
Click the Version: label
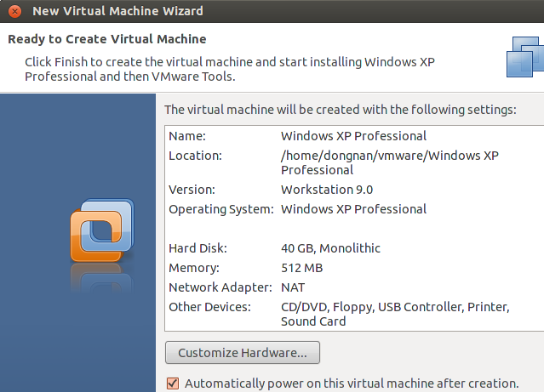(x=192, y=190)
